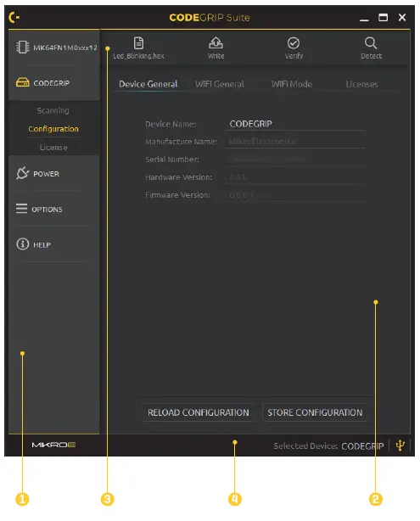Screen dimensions: 420x521
Task: Click the MK64FN1M0xxx12 device label
Action: pos(65,48)
